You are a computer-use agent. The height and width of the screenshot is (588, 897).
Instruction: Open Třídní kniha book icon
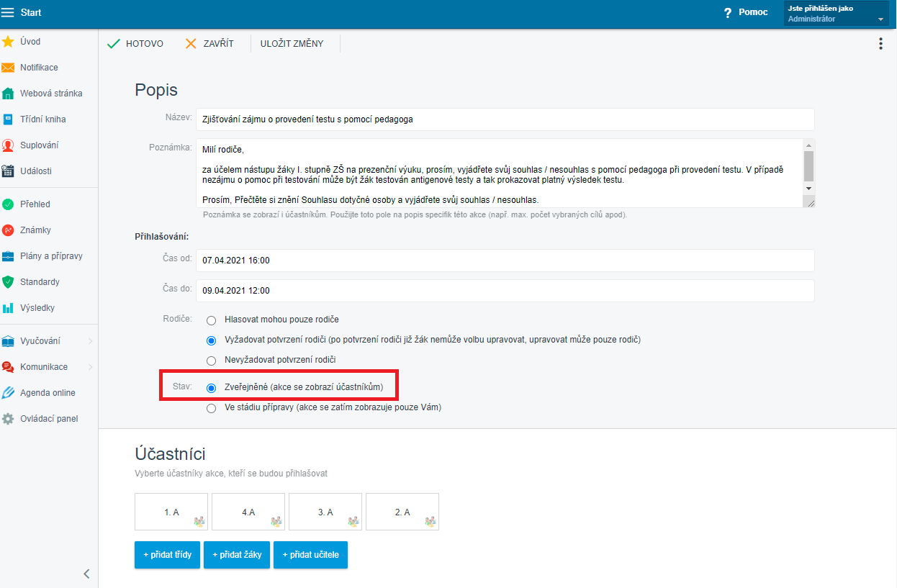coord(8,119)
